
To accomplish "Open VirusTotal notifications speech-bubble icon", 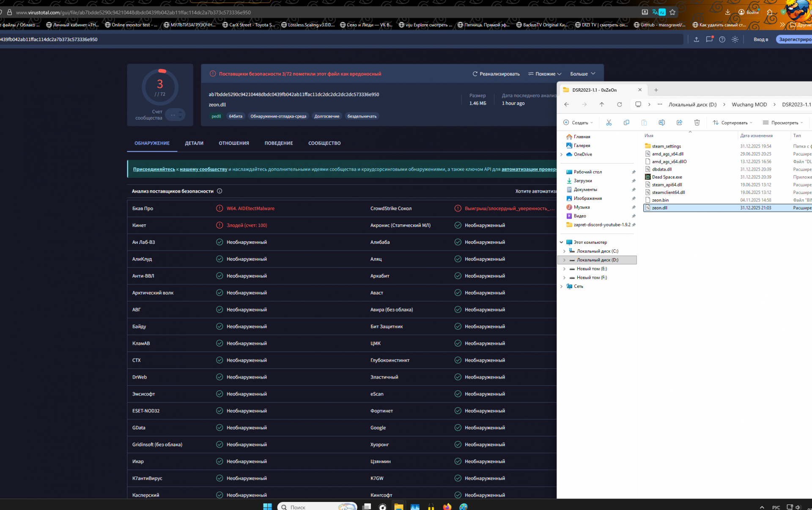I will pos(709,39).
